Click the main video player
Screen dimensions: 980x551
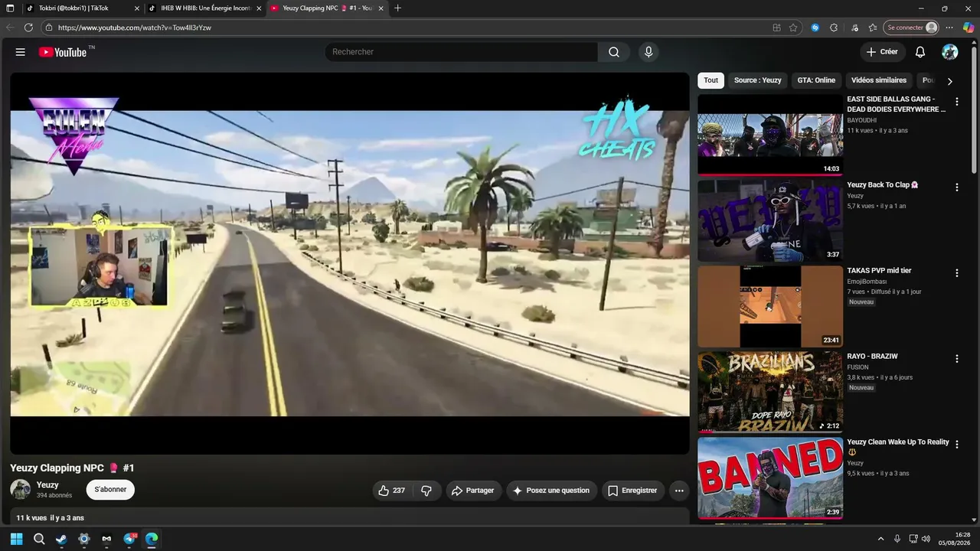tap(350, 263)
